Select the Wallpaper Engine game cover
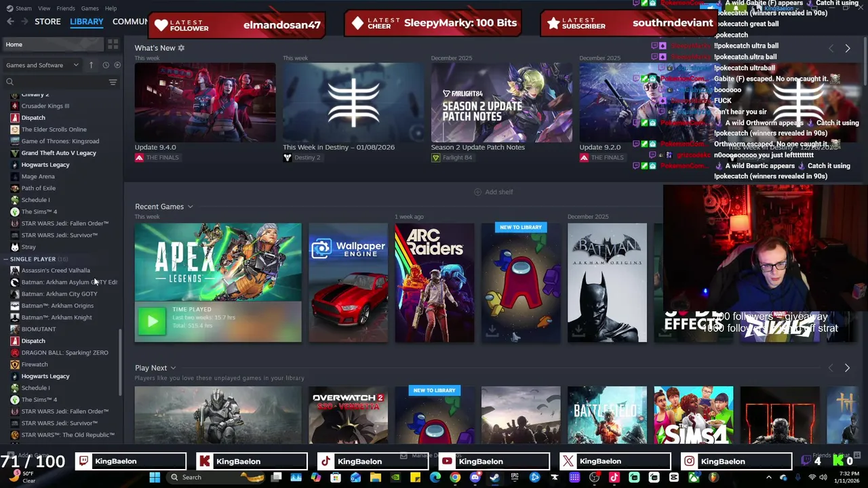This screenshot has width=868, height=488. [348, 283]
